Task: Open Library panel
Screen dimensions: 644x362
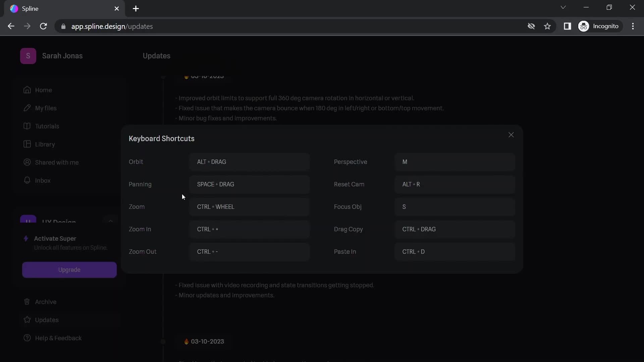Action: (45, 144)
